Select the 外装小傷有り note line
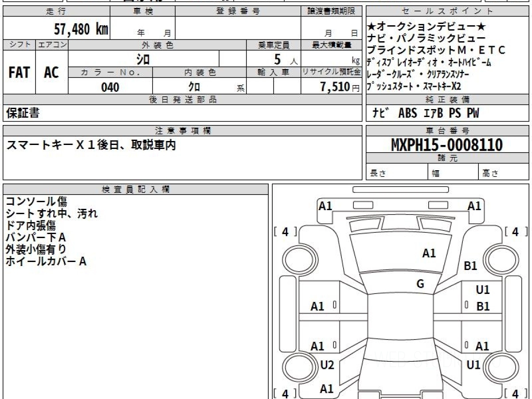532x399 pixels. [36, 250]
